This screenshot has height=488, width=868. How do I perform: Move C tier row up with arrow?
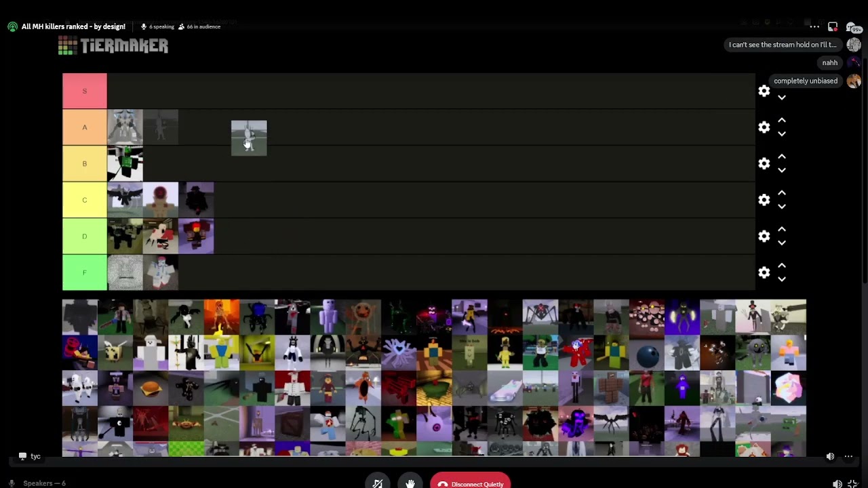tap(782, 193)
